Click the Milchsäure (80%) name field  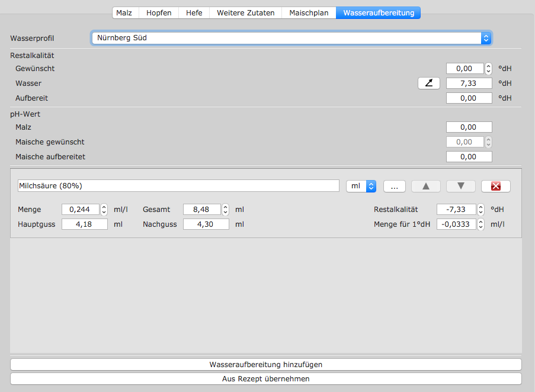178,186
